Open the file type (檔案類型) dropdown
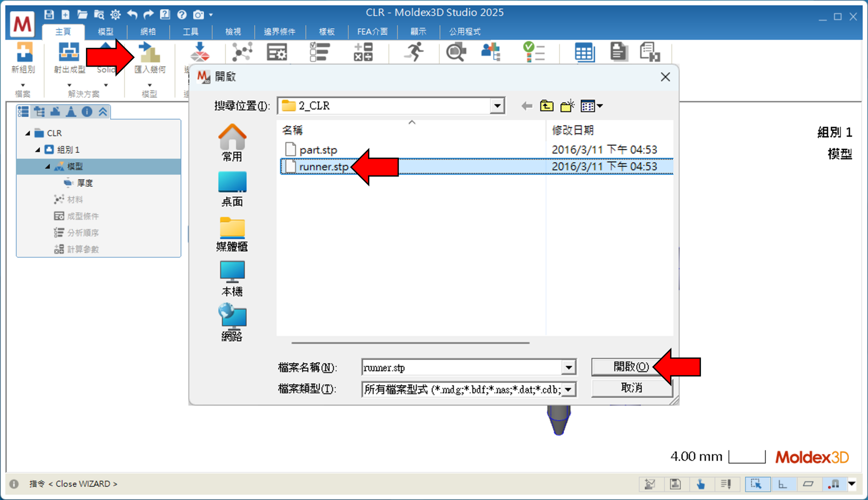This screenshot has width=868, height=500. point(569,390)
